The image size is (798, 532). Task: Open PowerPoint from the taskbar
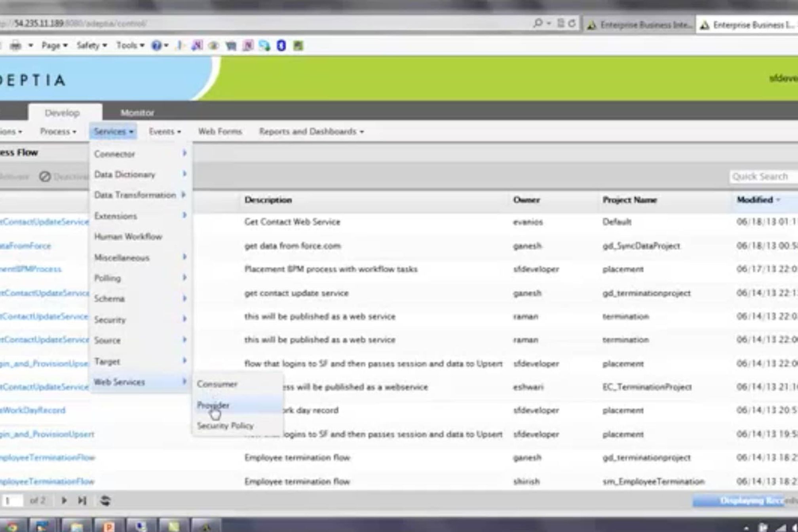pos(108,526)
